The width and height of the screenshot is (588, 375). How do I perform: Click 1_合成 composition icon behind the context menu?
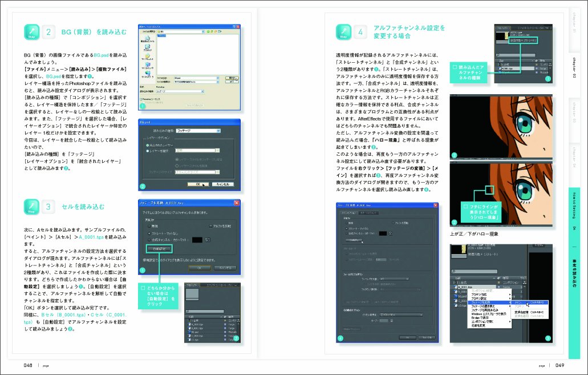(x=456, y=283)
